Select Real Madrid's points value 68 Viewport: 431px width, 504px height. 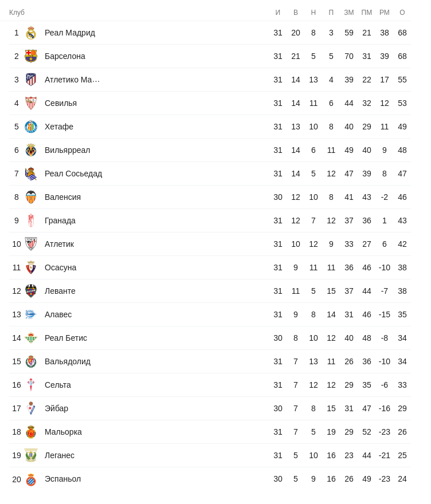(x=402, y=33)
